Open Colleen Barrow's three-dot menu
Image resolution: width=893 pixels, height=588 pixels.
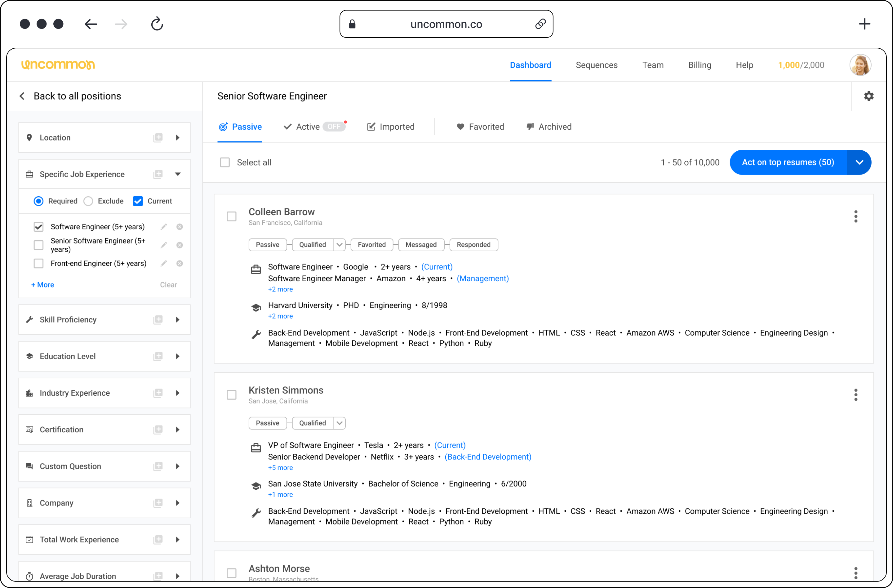click(855, 216)
